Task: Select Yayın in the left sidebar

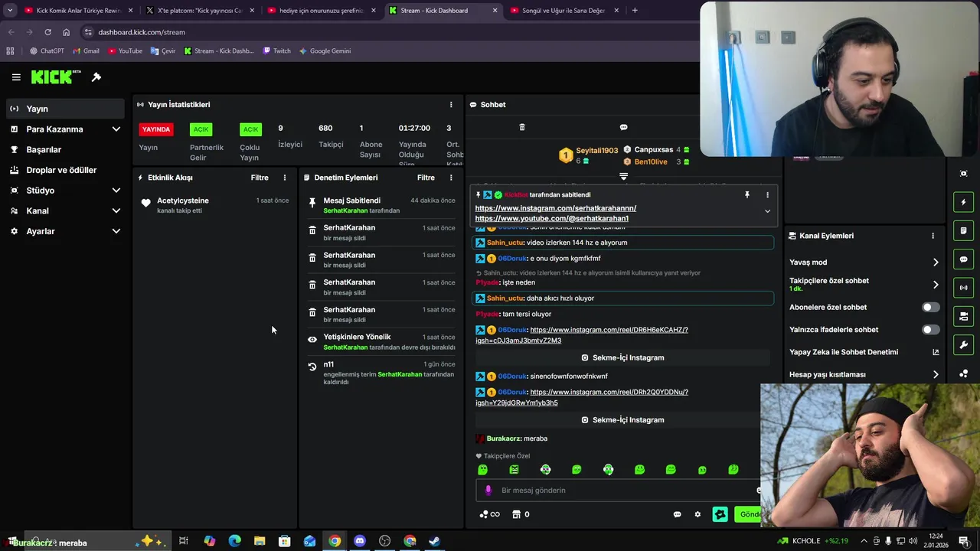Action: (x=65, y=109)
